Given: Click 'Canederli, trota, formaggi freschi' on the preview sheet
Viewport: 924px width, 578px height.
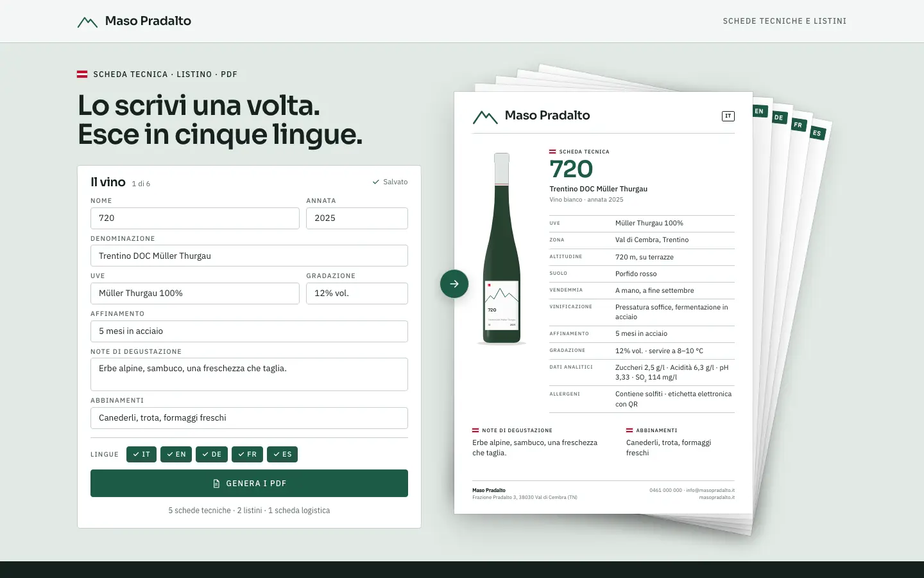Looking at the screenshot, I should pos(669,448).
